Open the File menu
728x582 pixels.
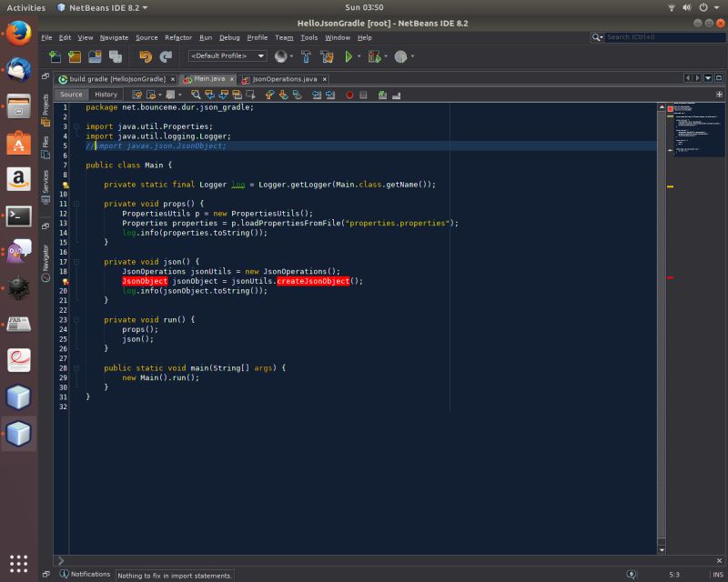click(46, 37)
